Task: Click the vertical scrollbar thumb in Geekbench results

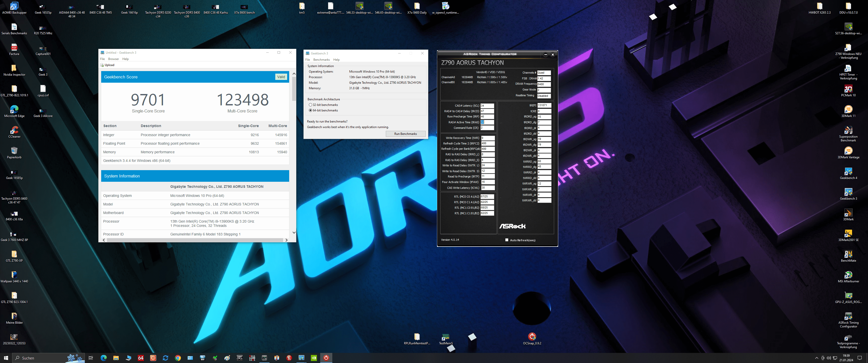Action: click(294, 89)
